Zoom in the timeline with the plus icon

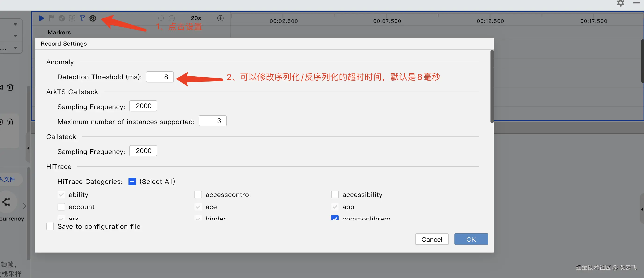click(220, 18)
